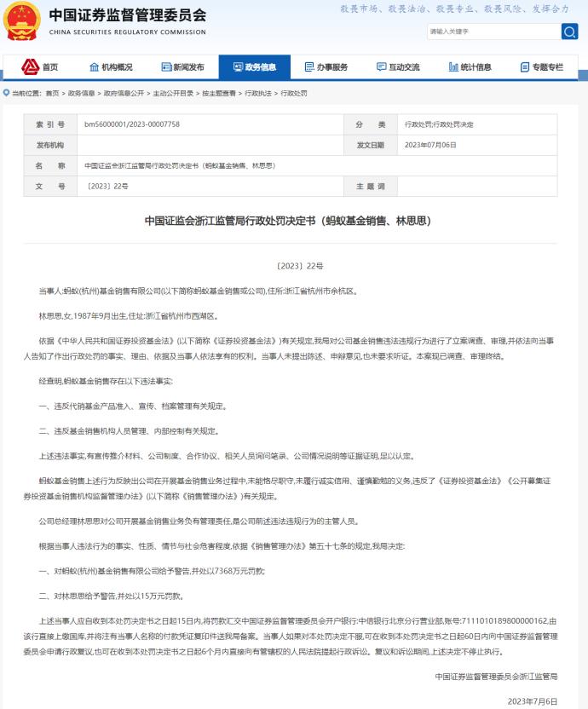
Task: Open 政务信息 breadcrumb link
Action: 82,93
